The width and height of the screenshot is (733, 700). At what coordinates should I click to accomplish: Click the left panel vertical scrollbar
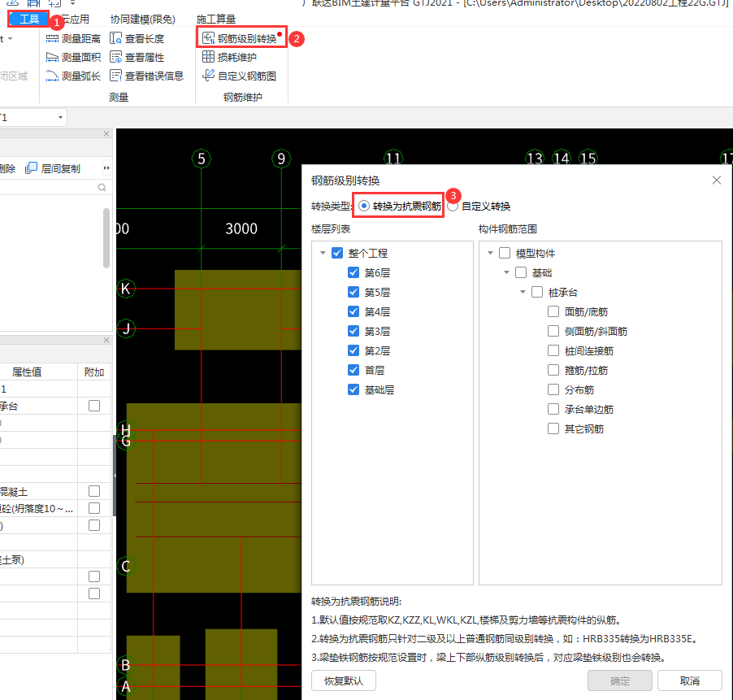point(106,238)
